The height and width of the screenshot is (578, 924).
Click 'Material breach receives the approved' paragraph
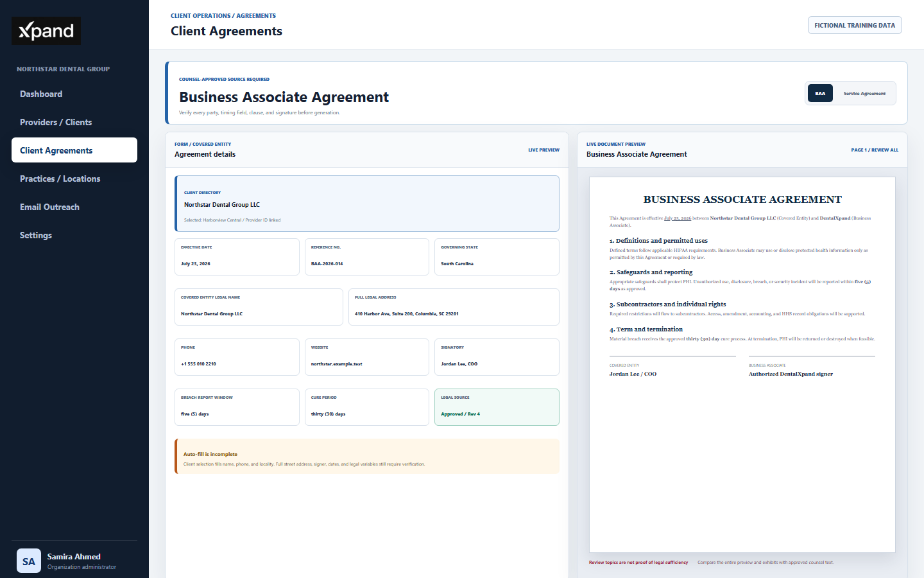[x=742, y=339]
